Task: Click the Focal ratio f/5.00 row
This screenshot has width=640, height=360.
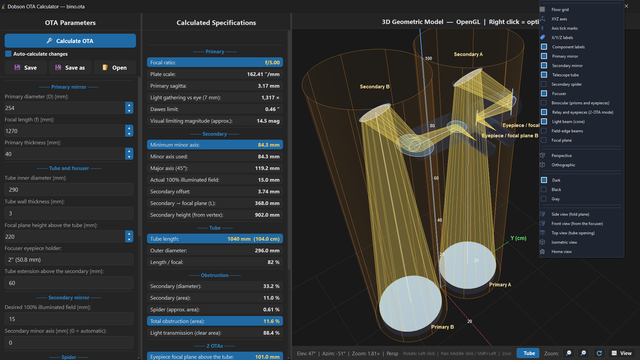Action: 215,62
